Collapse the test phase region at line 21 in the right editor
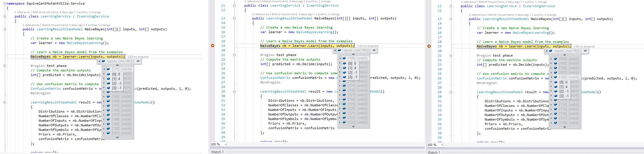The height and width of the screenshot is (154, 644). point(451,55)
